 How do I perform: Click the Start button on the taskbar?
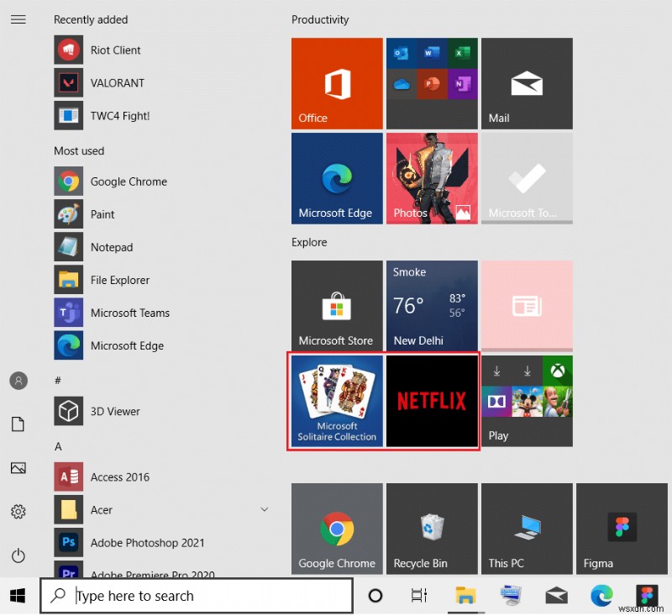pos(17,596)
